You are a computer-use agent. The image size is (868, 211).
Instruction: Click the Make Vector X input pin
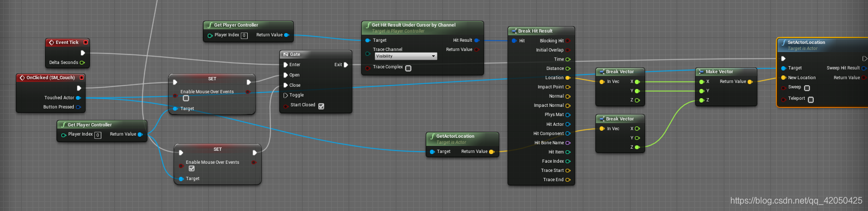(x=702, y=81)
